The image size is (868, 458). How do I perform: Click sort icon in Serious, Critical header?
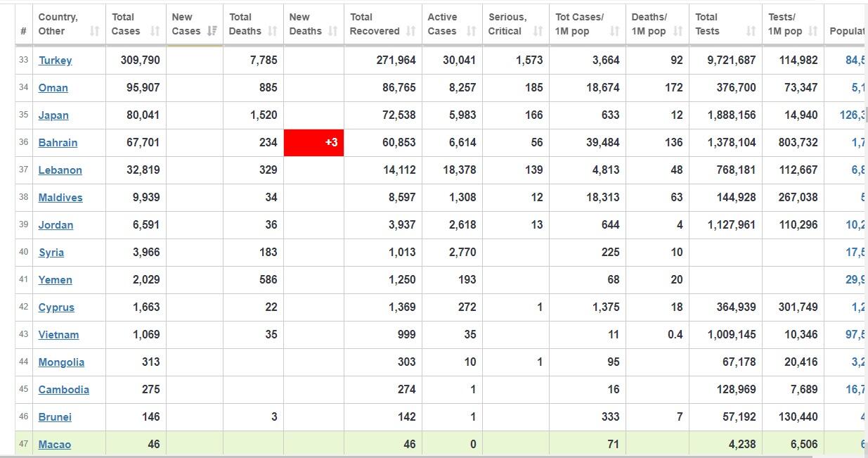coord(538,31)
